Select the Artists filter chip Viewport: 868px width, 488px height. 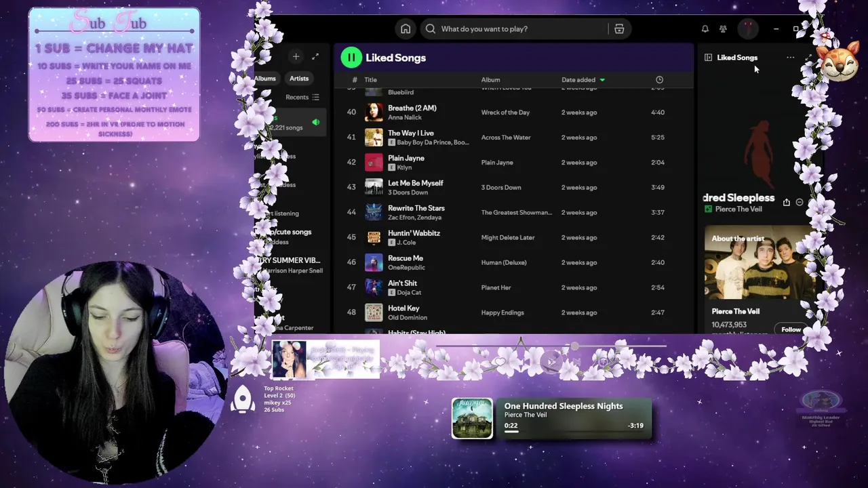pos(299,79)
